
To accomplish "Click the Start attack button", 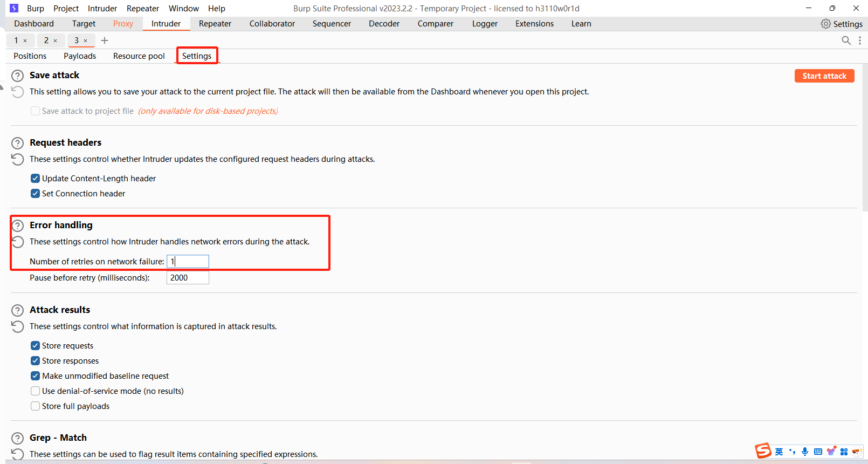I will coord(824,76).
